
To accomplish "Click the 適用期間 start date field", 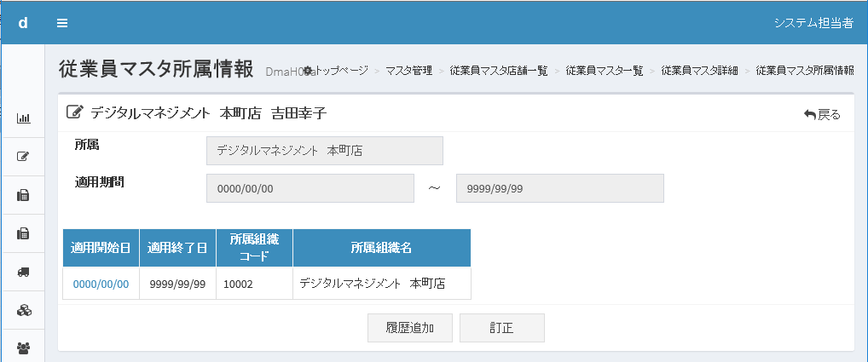I will pos(310,188).
